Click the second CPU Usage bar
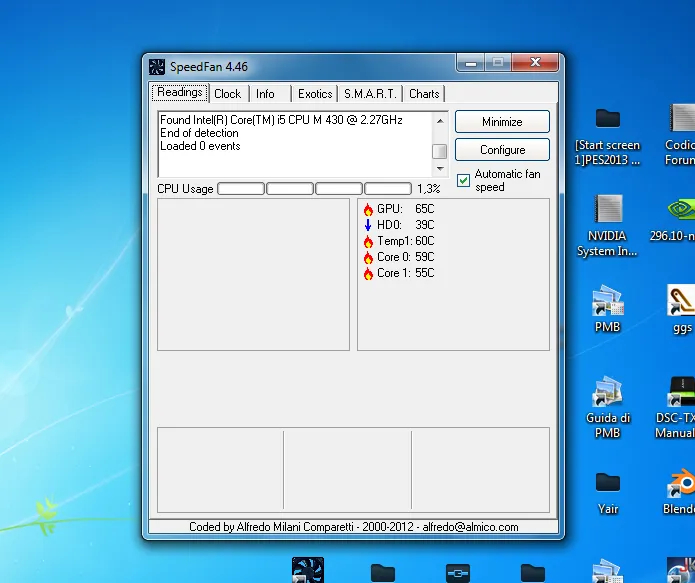Image resolution: width=695 pixels, height=583 pixels. click(290, 188)
